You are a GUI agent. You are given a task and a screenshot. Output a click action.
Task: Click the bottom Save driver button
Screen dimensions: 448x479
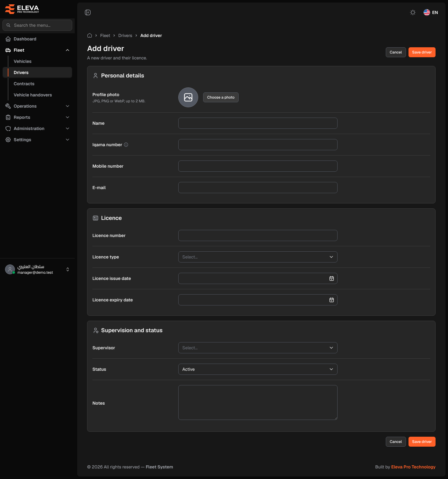coord(422,442)
